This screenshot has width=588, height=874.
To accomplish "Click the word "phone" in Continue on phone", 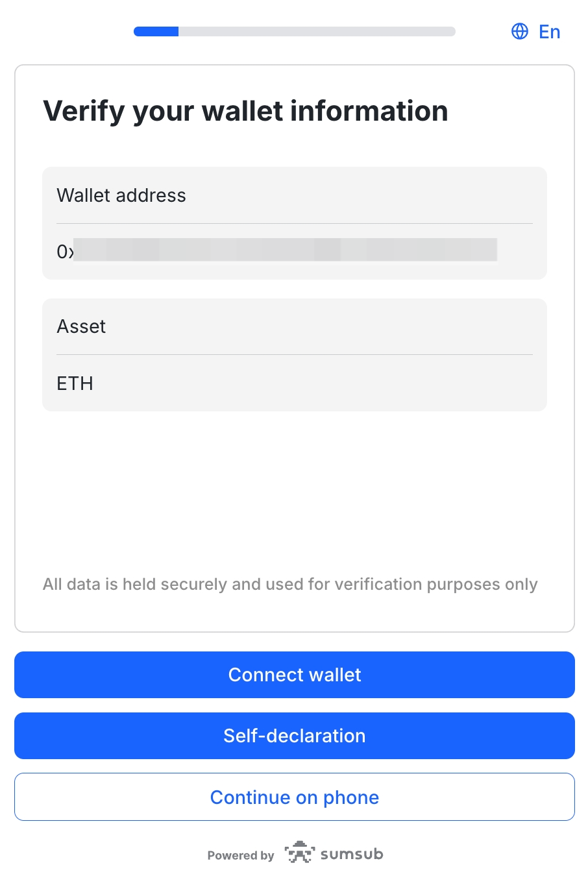I will [351, 797].
